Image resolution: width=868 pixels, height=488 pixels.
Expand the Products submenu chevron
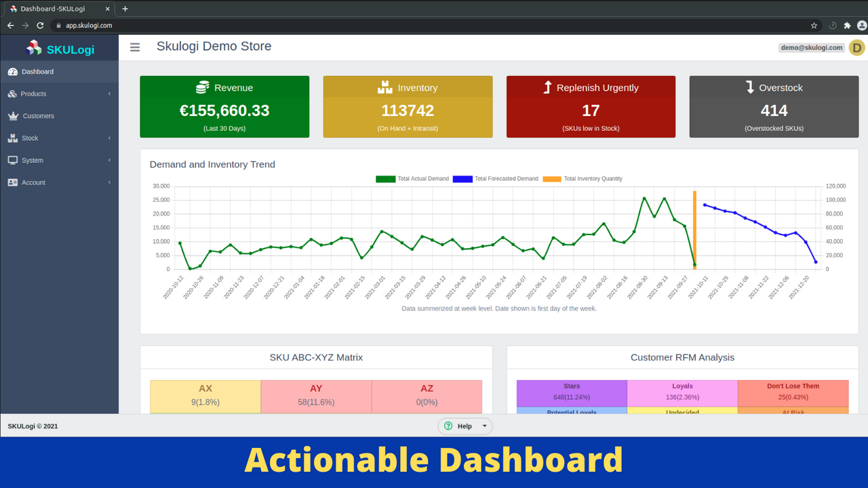pos(110,94)
